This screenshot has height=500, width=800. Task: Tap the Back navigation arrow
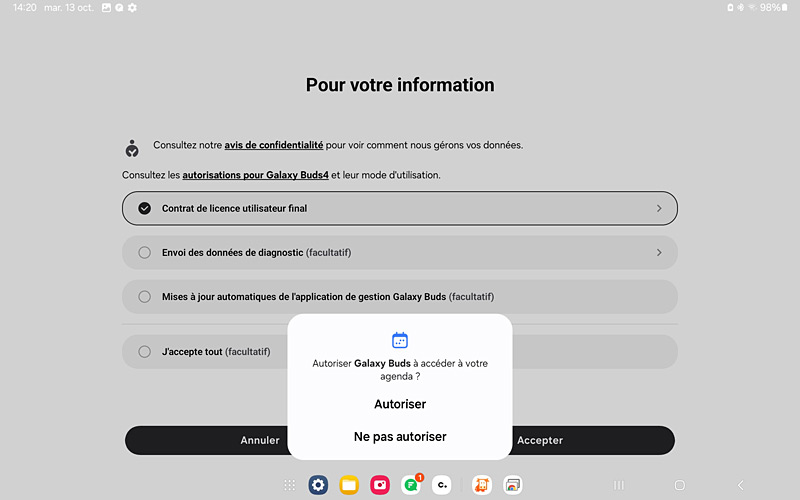(740, 485)
